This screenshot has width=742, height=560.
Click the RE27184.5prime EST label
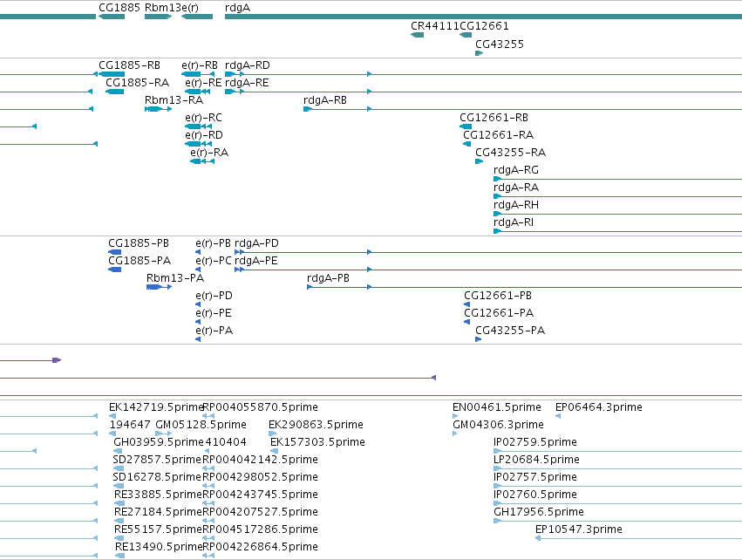[158, 512]
